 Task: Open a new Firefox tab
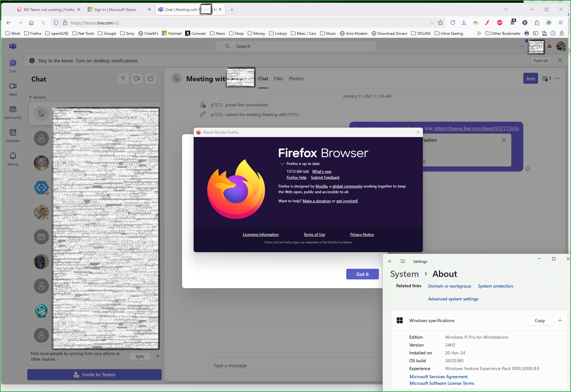coord(232,10)
